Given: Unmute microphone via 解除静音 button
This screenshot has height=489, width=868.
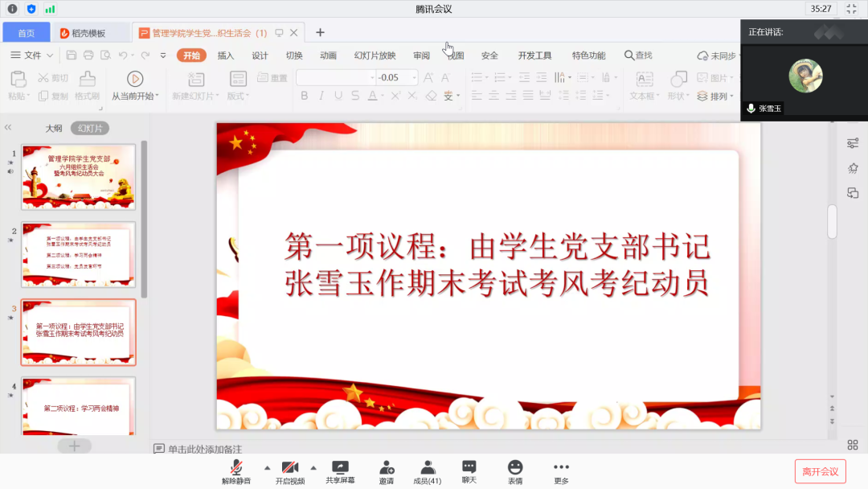Looking at the screenshot, I should [238, 471].
